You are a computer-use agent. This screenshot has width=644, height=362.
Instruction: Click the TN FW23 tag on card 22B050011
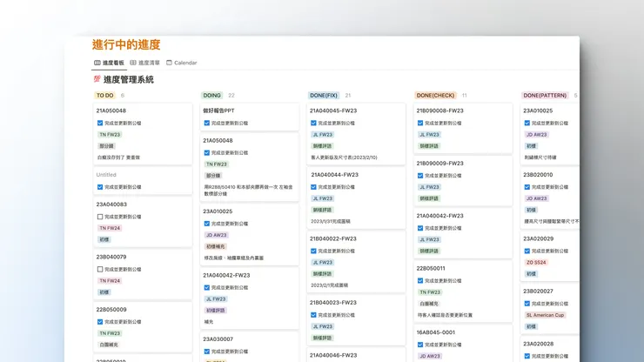[430, 292]
